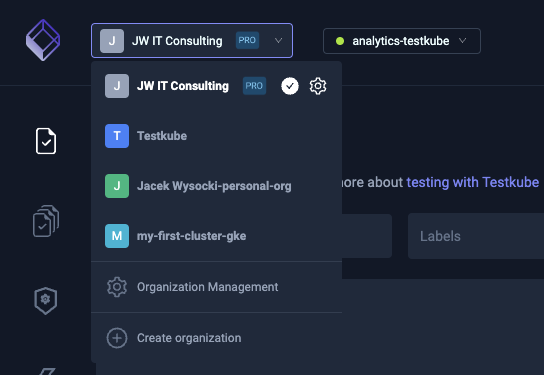Open the Tests sidebar icon

46,141
